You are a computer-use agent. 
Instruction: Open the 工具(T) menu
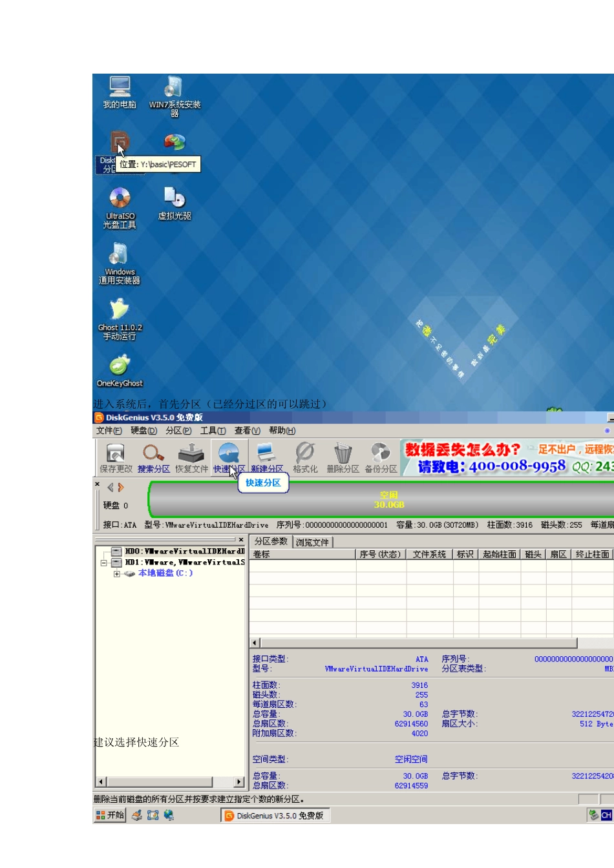(213, 431)
